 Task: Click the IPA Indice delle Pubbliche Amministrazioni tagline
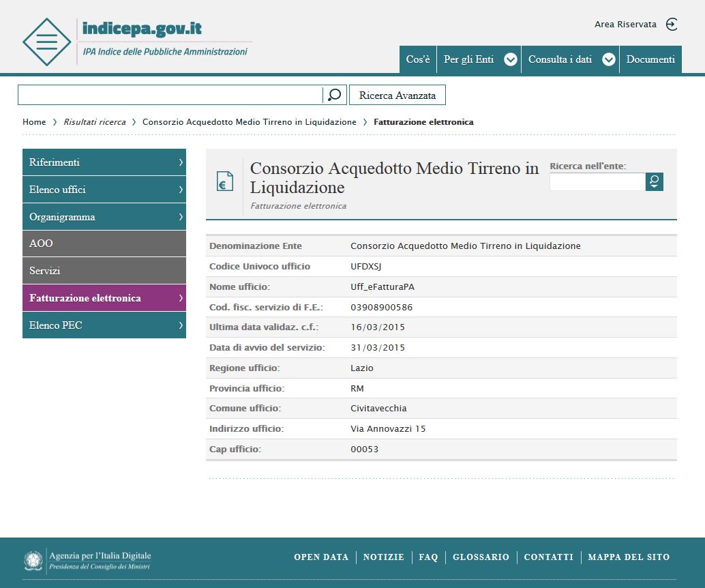coord(165,52)
